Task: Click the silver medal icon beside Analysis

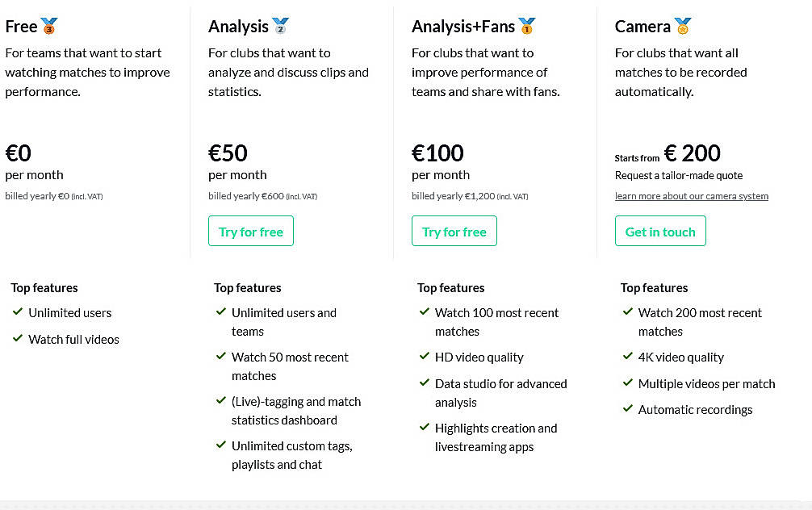Action: coord(280,26)
